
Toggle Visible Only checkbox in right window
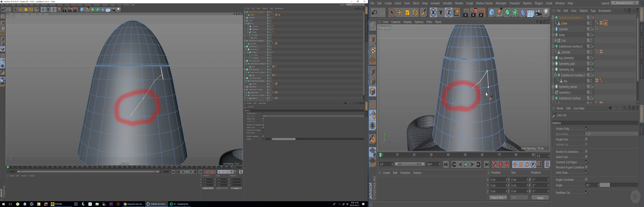(586, 129)
